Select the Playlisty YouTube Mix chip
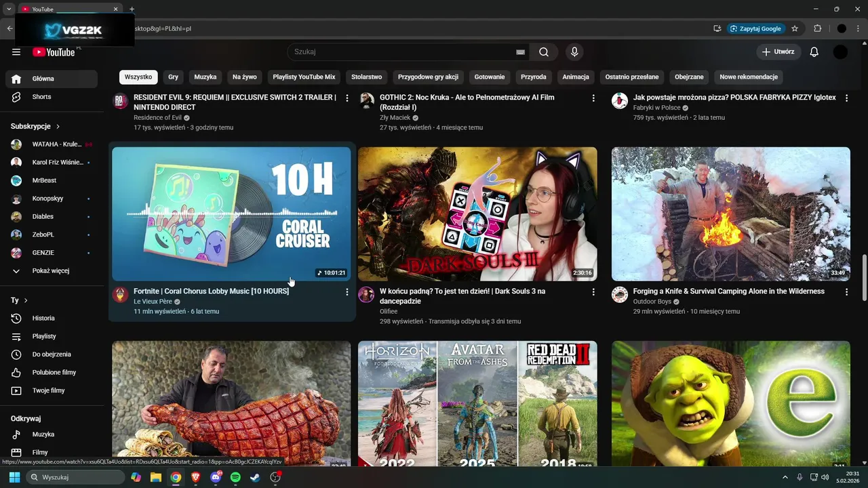The width and height of the screenshot is (868, 488). [x=304, y=77]
